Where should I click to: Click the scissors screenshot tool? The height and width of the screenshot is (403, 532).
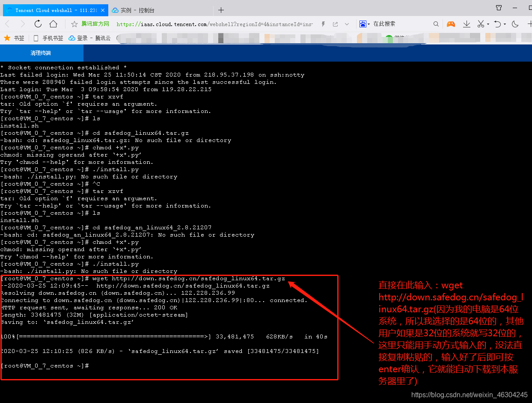pyautogui.click(x=481, y=24)
